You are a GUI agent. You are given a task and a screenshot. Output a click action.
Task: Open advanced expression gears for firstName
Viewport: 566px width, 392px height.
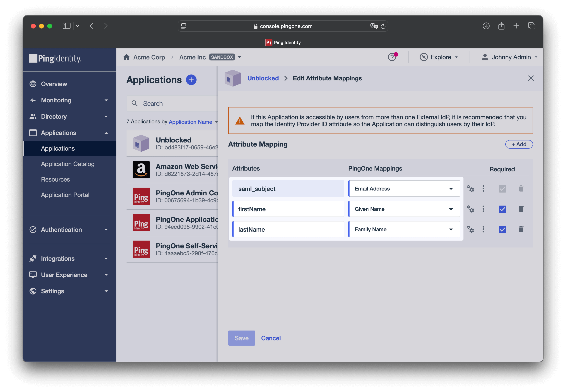point(470,209)
